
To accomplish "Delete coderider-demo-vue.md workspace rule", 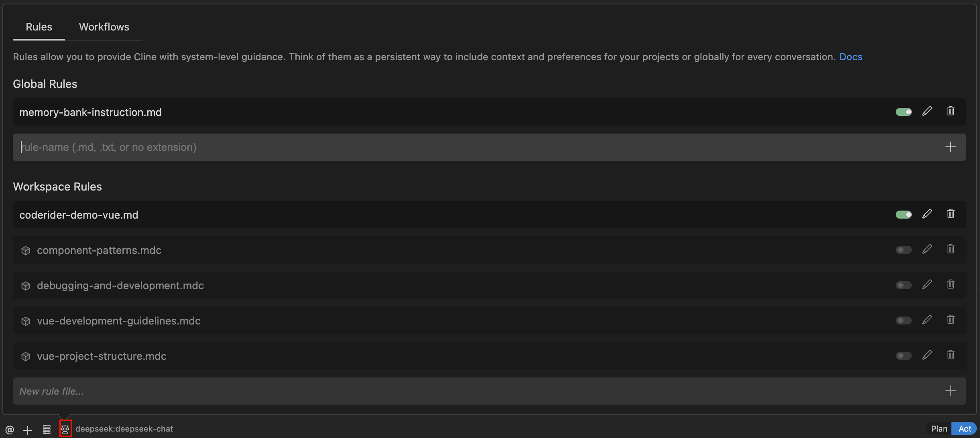I will (x=951, y=214).
